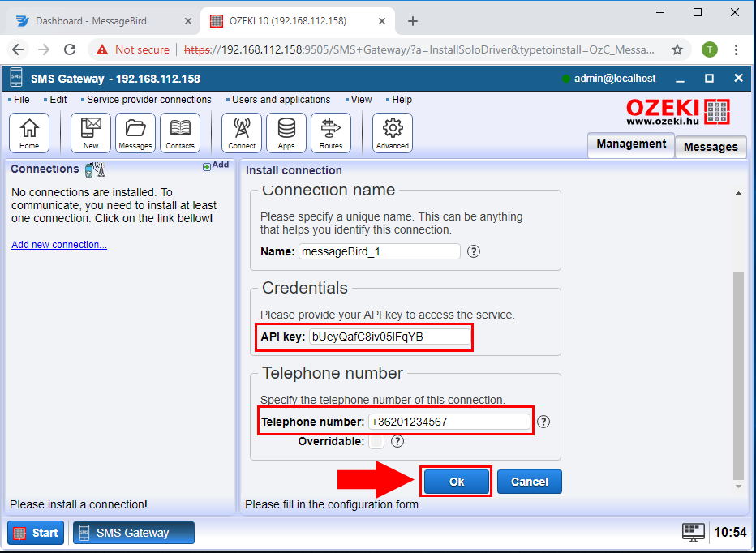Click the New message toolbar icon

tap(91, 132)
